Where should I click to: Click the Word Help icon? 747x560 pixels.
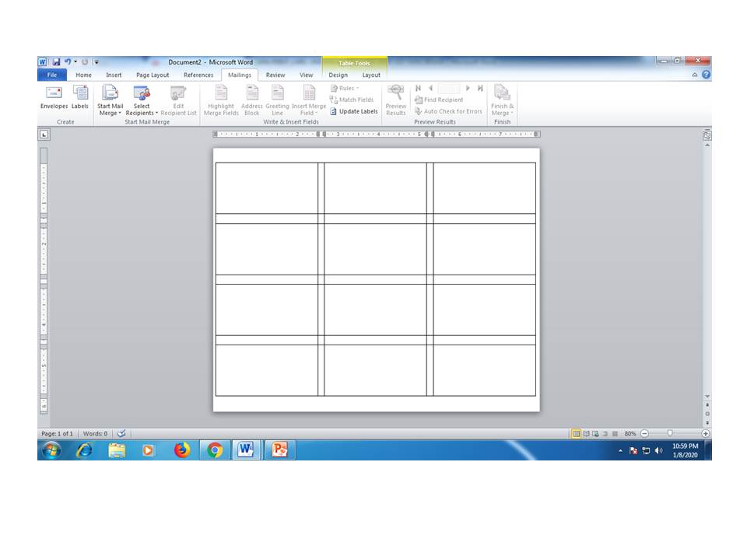click(706, 75)
